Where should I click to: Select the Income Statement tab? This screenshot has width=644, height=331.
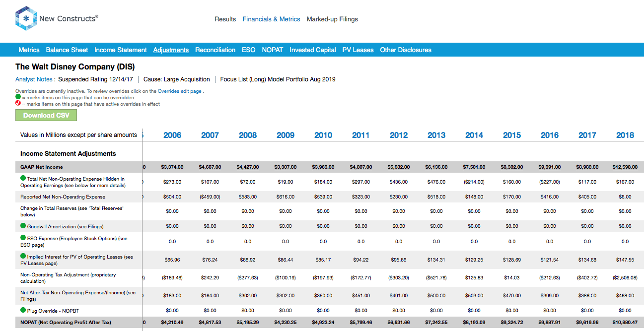point(121,50)
